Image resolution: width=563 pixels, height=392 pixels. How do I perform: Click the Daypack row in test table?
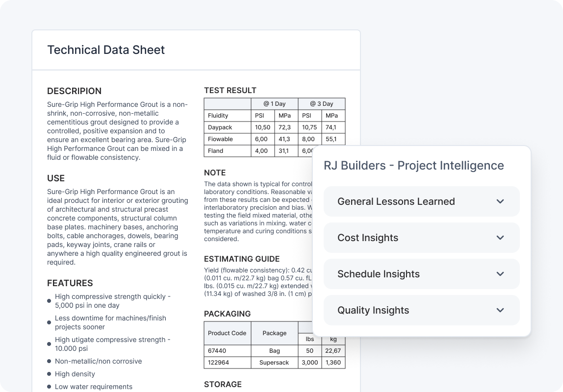[220, 127]
